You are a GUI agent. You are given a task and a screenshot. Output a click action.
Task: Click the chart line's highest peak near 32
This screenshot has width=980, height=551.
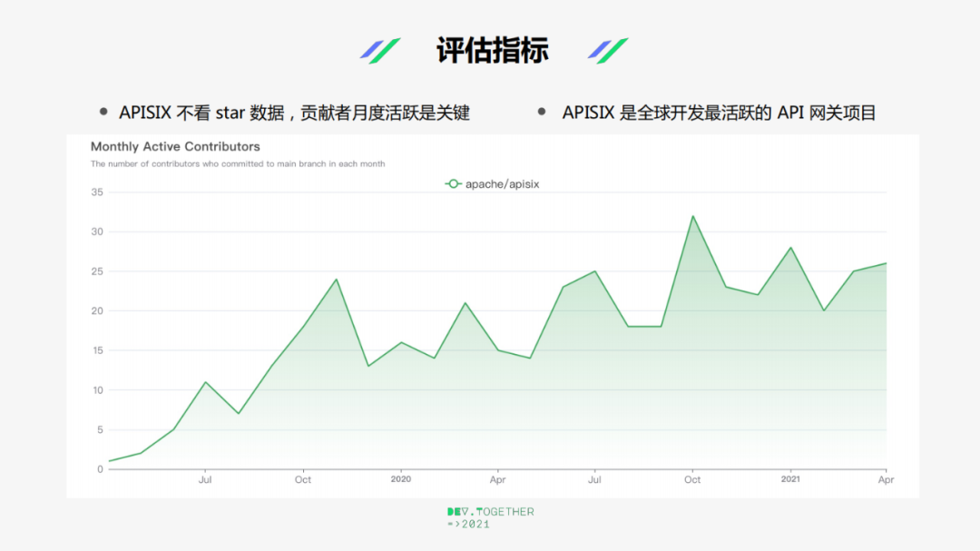pos(692,216)
